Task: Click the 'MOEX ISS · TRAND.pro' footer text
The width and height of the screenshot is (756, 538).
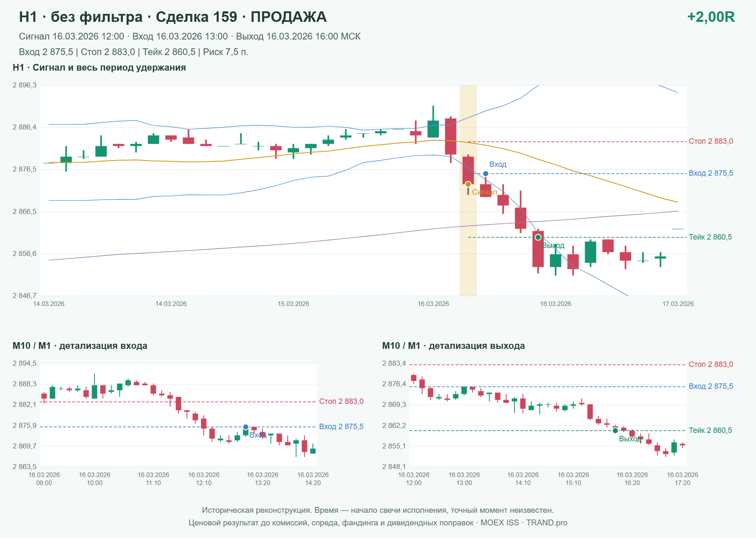Action: pyautogui.click(x=524, y=523)
